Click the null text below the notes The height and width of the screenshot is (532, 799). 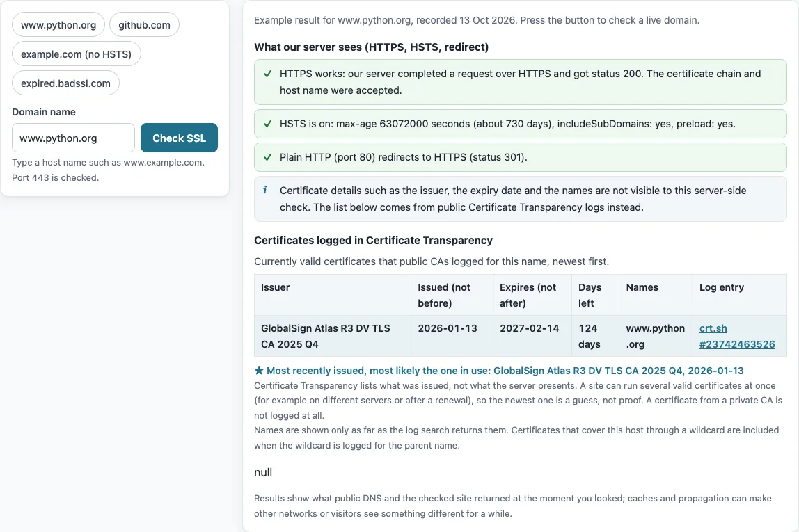coord(263,472)
